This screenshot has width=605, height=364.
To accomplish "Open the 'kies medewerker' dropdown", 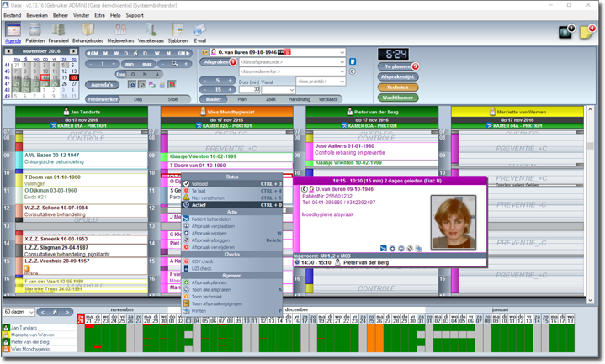I will tap(342, 71).
